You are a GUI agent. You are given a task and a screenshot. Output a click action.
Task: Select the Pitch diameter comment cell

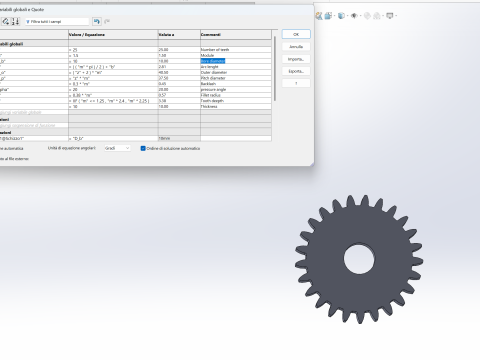click(236, 78)
